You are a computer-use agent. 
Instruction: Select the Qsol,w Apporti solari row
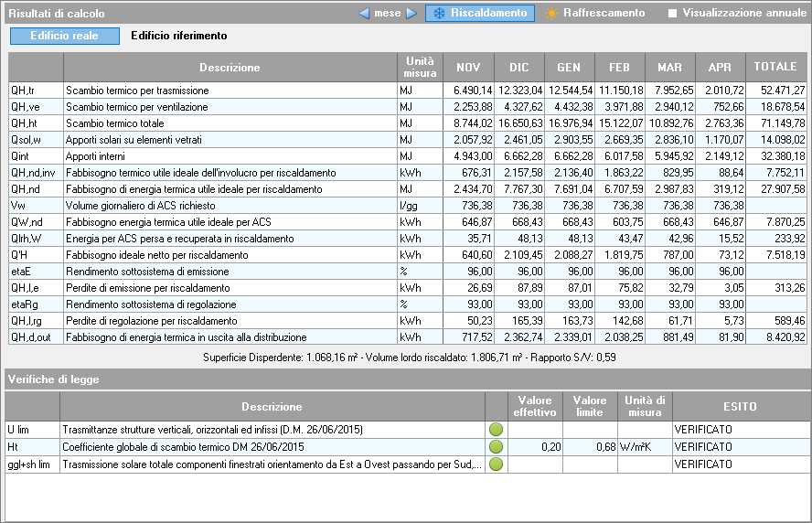pos(230,140)
